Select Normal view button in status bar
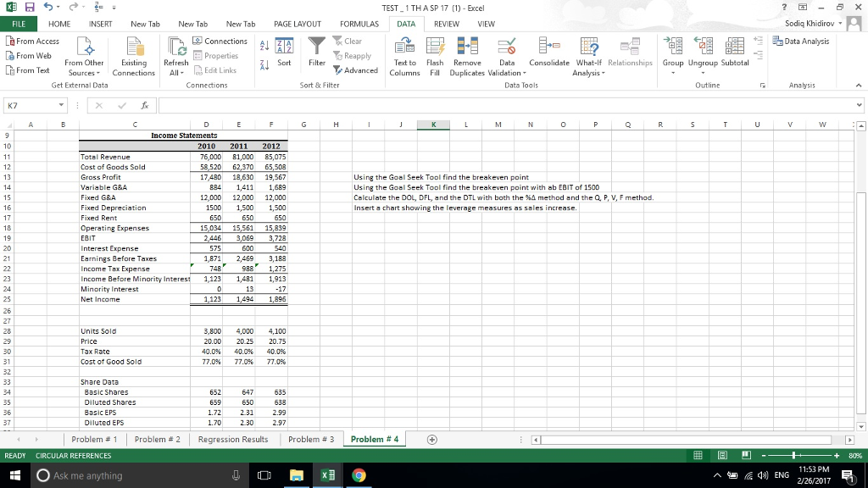Screen dimensions: 868x488 tap(700, 456)
